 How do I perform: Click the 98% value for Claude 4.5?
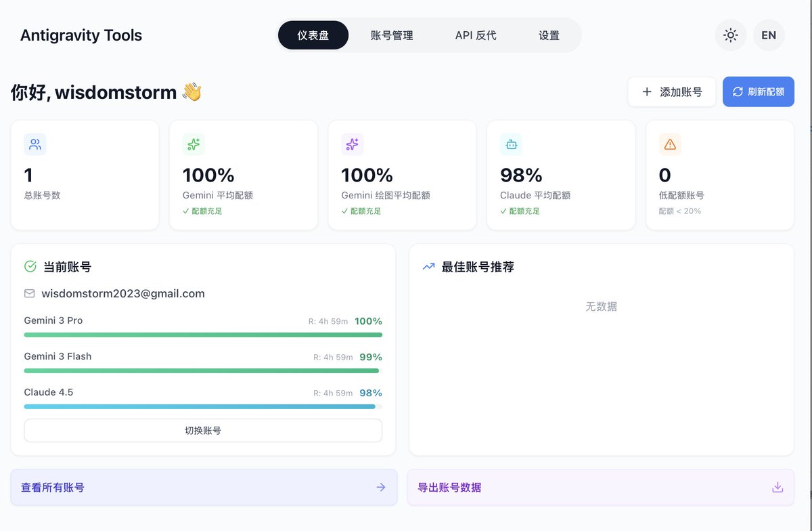click(371, 393)
